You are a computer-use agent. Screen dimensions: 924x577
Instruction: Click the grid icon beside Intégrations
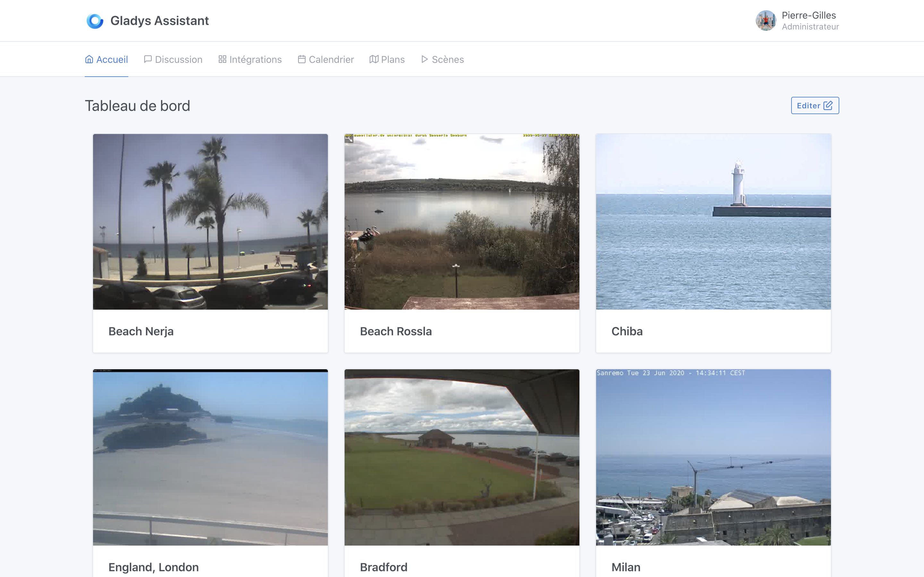click(223, 59)
